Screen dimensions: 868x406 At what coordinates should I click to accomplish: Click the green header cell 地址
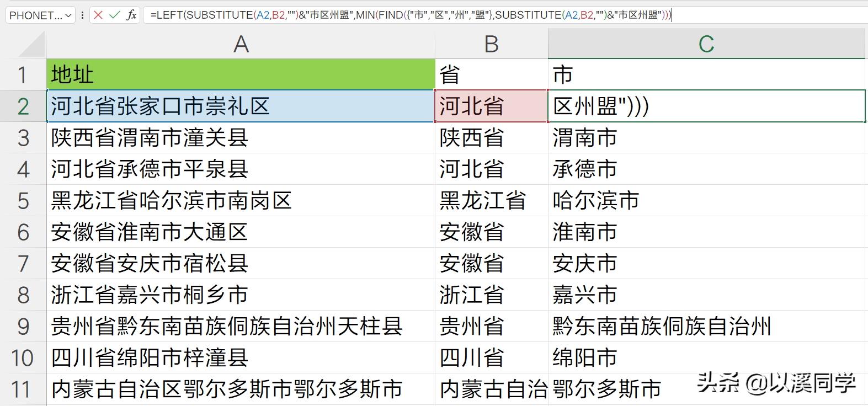pos(241,74)
